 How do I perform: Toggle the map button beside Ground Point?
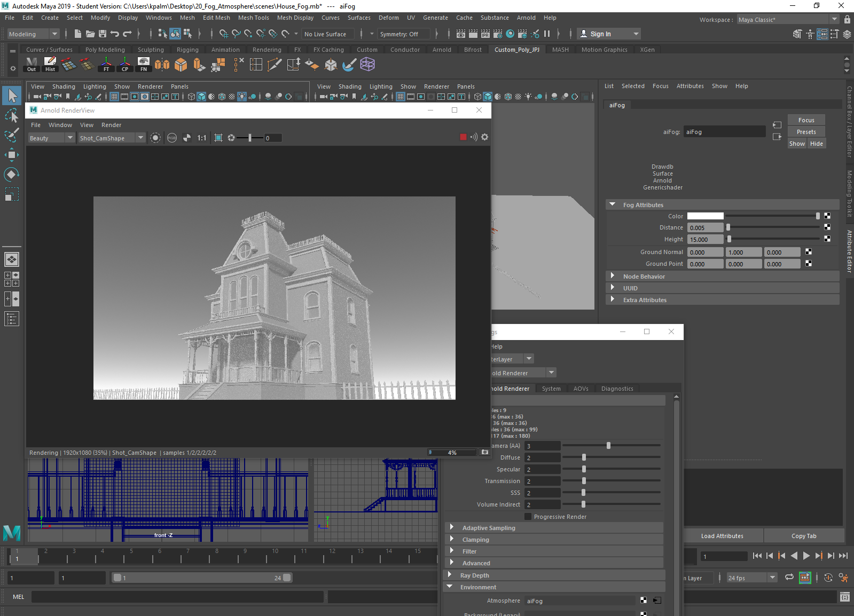click(809, 264)
